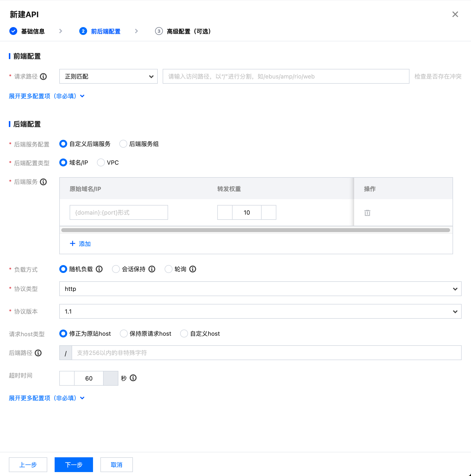This screenshot has width=471, height=476.
Task: Choose VPC backend type
Action: 101,162
